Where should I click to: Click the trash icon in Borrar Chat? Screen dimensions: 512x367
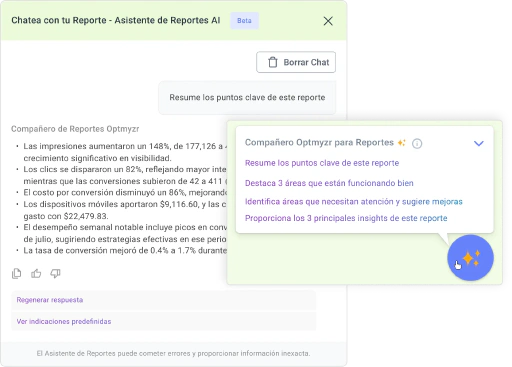tap(273, 62)
